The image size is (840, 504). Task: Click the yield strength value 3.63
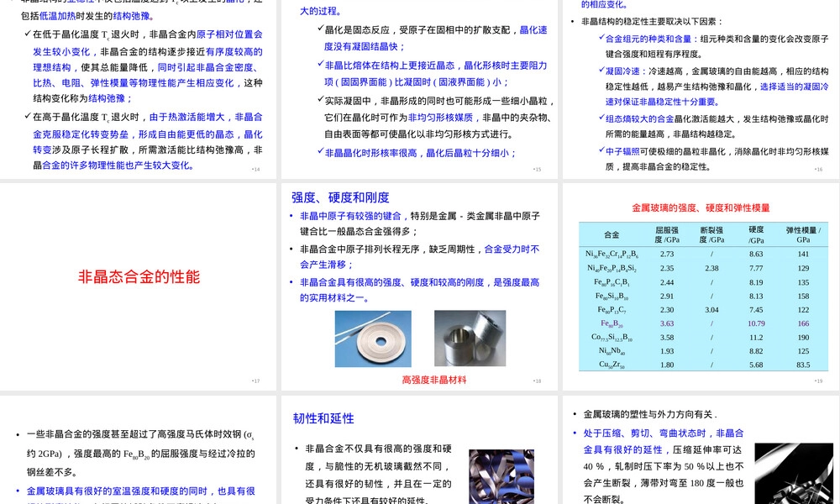667,323
